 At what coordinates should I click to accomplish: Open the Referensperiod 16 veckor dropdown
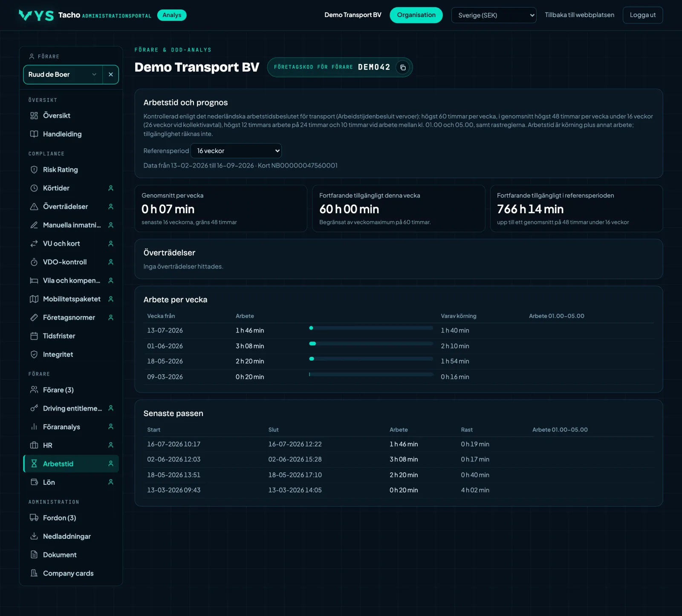point(236,151)
